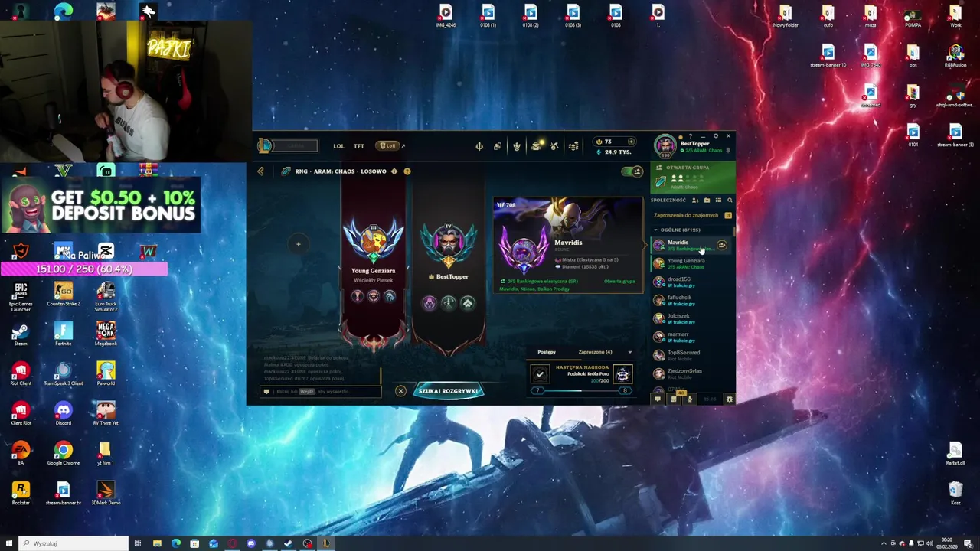Click the notification bell beside BestTopper status
This screenshot has width=980, height=551.
pos(728,150)
